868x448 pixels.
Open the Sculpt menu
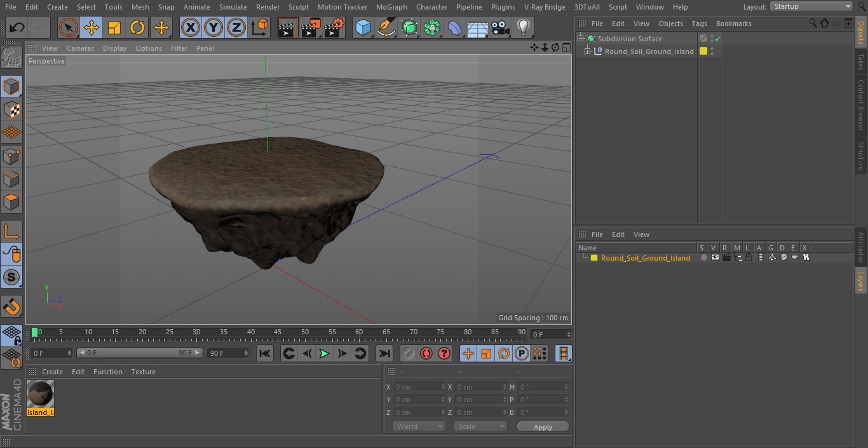pyautogui.click(x=298, y=7)
